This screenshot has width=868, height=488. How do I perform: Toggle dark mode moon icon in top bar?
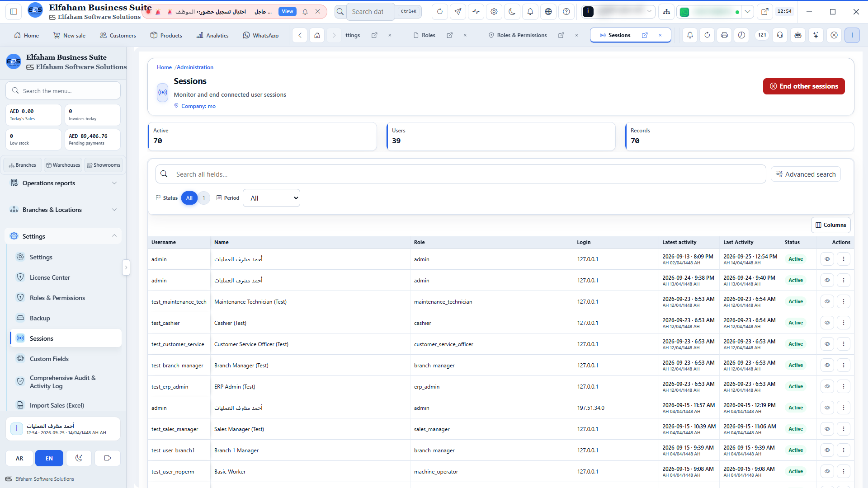tap(512, 12)
